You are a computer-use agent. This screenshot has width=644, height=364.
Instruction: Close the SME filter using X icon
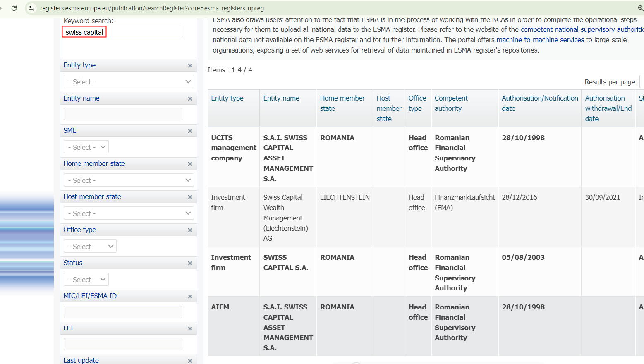[x=190, y=131]
